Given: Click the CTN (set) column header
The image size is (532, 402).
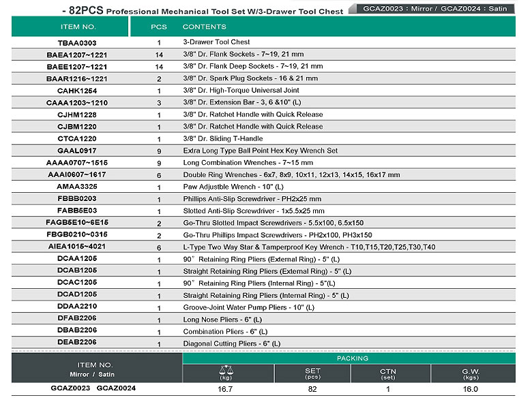Looking at the screenshot, I should pos(388,374).
